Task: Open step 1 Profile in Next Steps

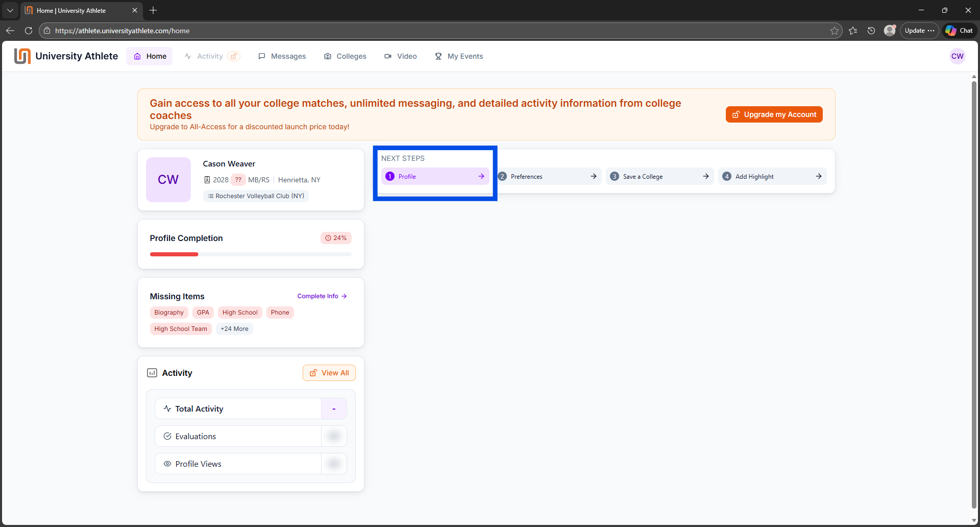Action: (435, 176)
